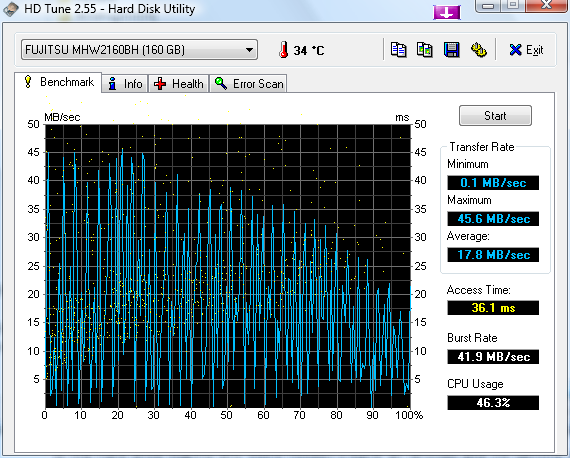
Task: Expand drive list with dropdown arrow
Action: click(249, 50)
